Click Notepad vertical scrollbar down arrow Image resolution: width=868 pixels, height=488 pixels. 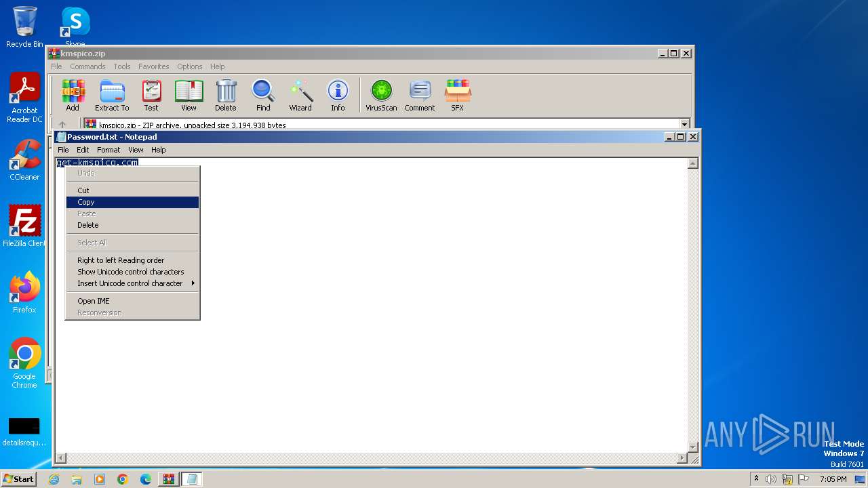point(693,447)
